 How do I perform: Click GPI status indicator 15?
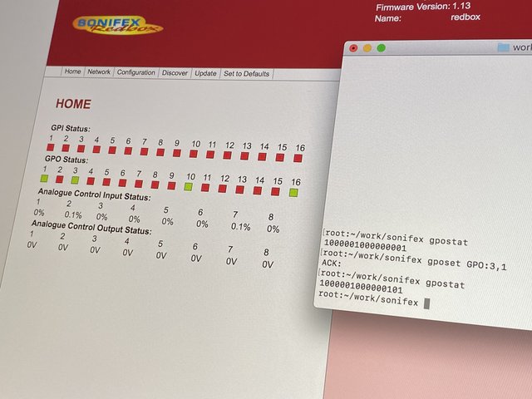[280, 157]
